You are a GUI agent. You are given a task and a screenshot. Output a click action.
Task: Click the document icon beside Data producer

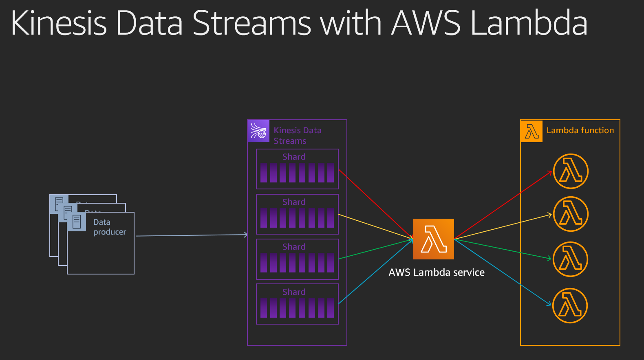77,222
